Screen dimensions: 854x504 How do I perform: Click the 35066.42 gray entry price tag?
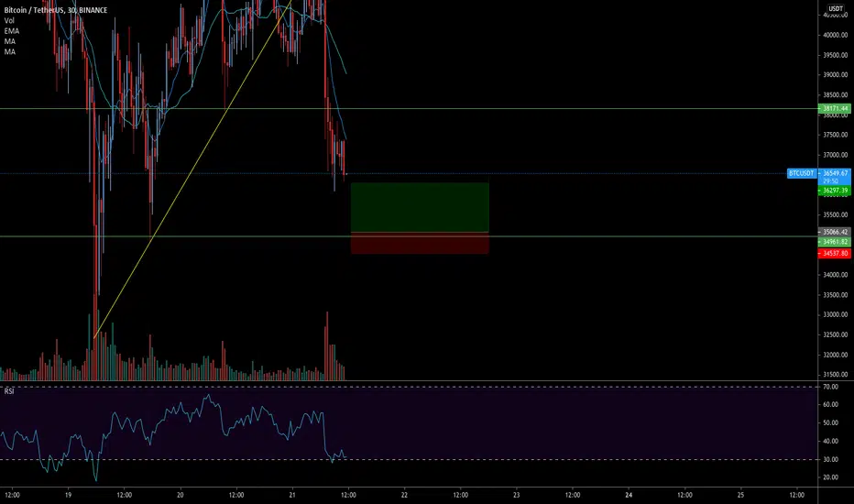point(835,232)
